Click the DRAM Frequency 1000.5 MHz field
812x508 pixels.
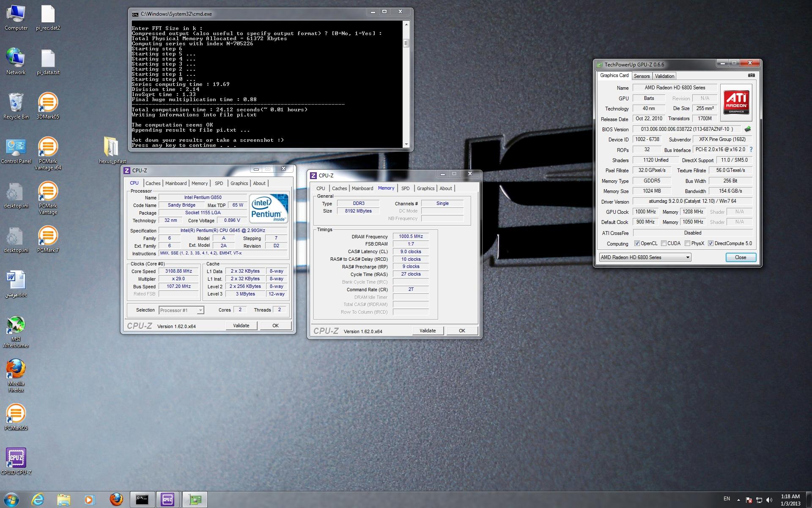coord(411,237)
